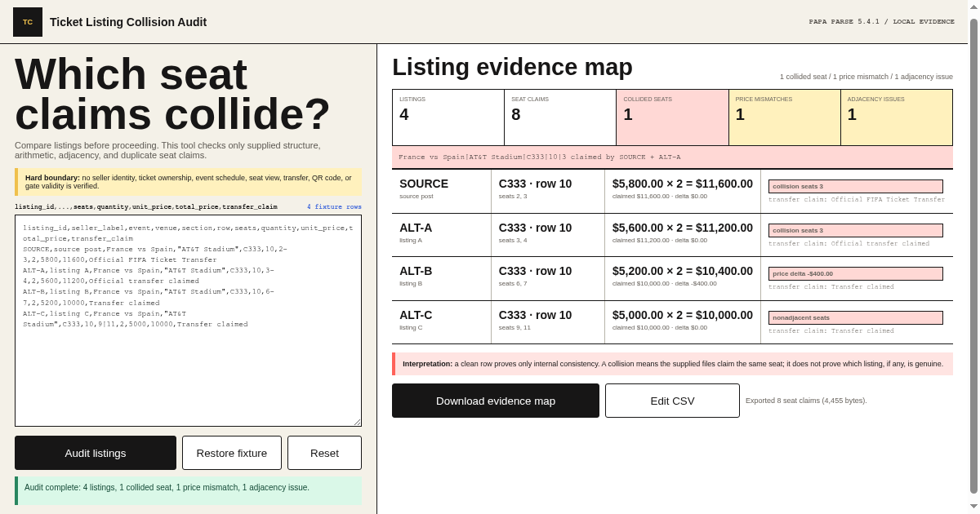Click the nonadjacent seats badge
Image resolution: width=980 pixels, height=514 pixels.
pos(855,317)
